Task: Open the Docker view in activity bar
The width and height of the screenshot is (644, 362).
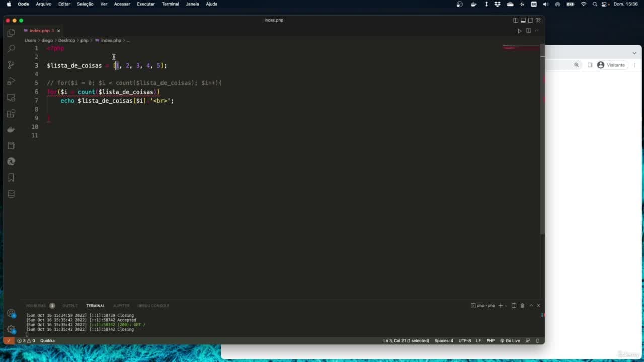Action: 11,129
